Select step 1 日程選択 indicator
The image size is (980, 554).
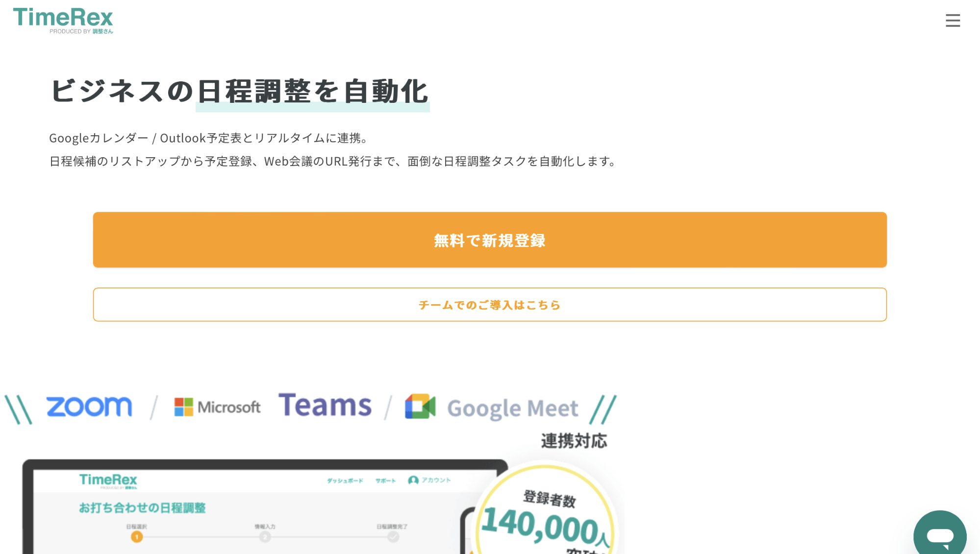pyautogui.click(x=136, y=536)
